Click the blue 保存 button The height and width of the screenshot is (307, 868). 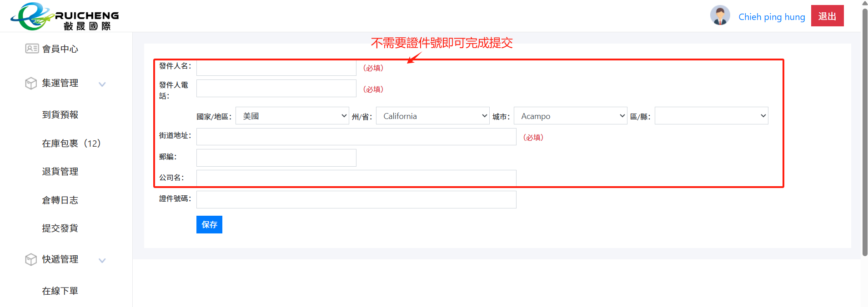(209, 225)
